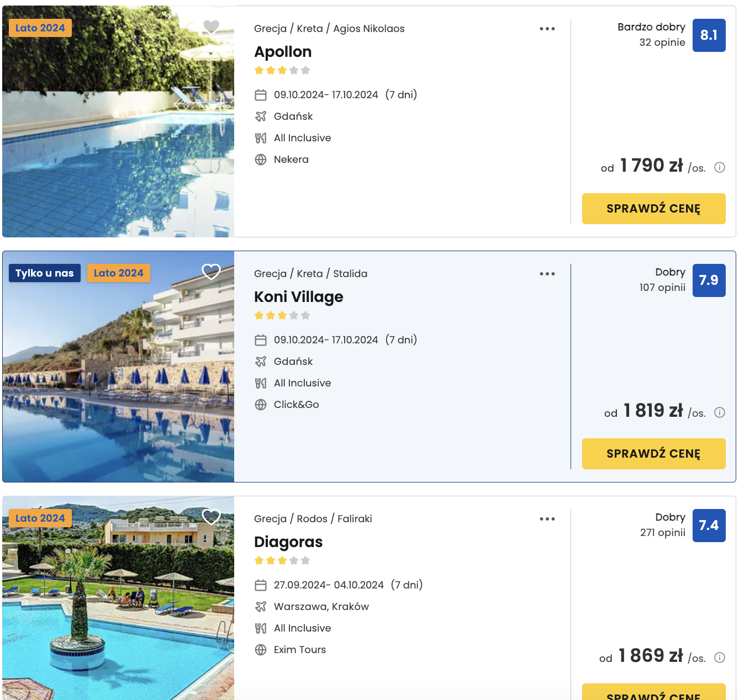Click airplane icon next to Warszawa, Kraków
The width and height of the screenshot is (739, 700).
point(261,607)
